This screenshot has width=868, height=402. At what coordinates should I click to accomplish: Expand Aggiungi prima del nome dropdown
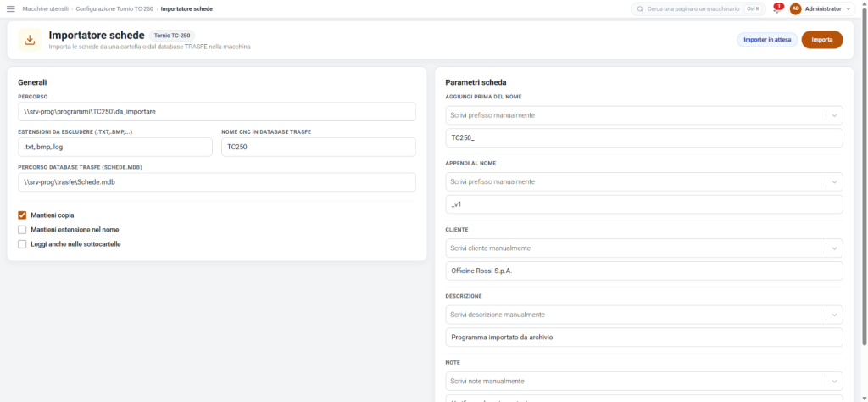point(835,115)
